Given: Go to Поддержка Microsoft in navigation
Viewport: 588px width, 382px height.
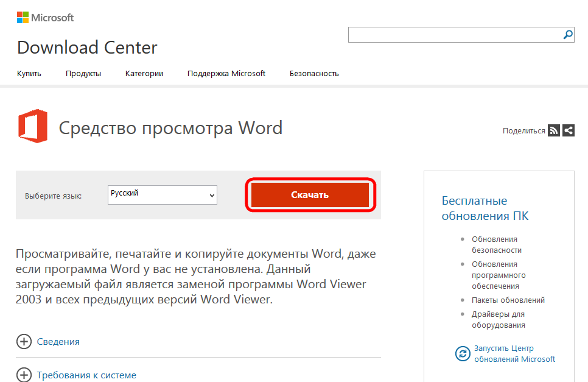Looking at the screenshot, I should click(226, 73).
